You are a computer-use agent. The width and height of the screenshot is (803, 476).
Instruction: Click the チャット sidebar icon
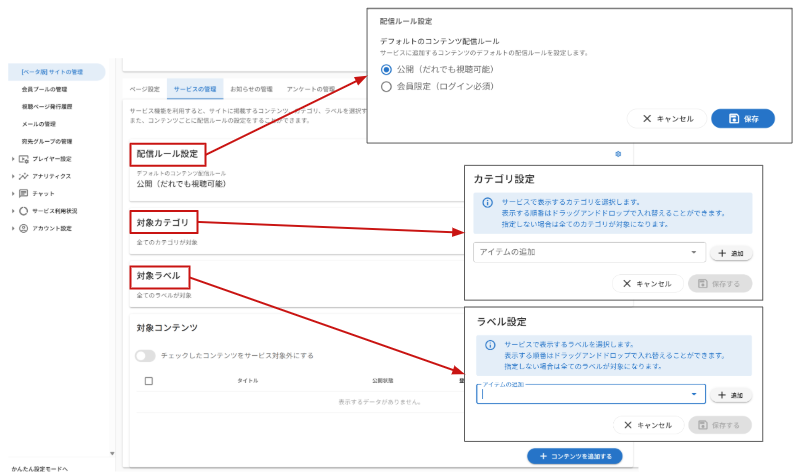pos(24,193)
